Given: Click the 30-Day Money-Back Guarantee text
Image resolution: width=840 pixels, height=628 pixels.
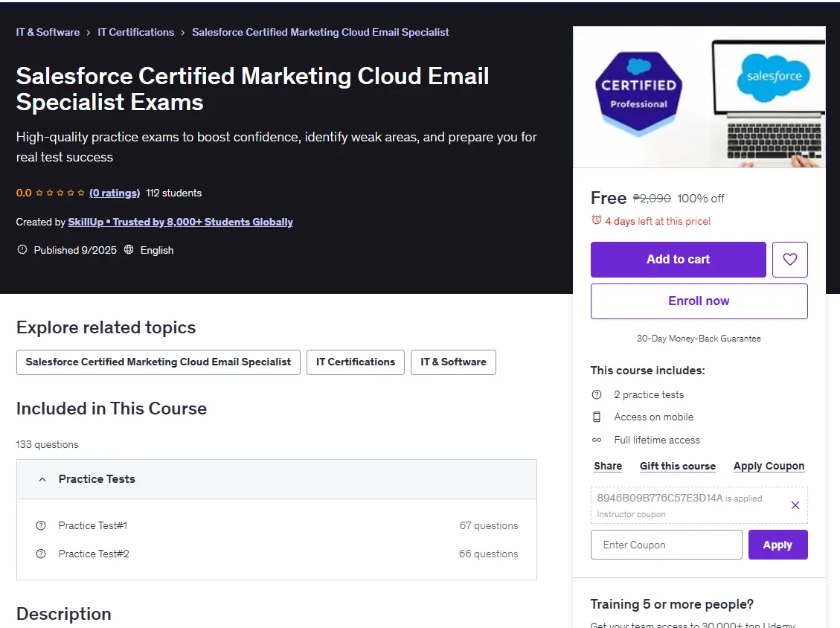Looking at the screenshot, I should pos(699,339).
